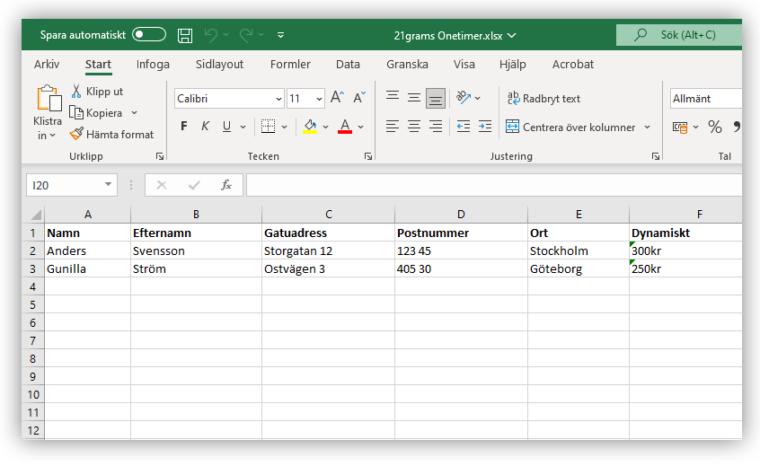This screenshot has height=466, width=760.
Task: Click Radbryt text button
Action: coord(543,98)
